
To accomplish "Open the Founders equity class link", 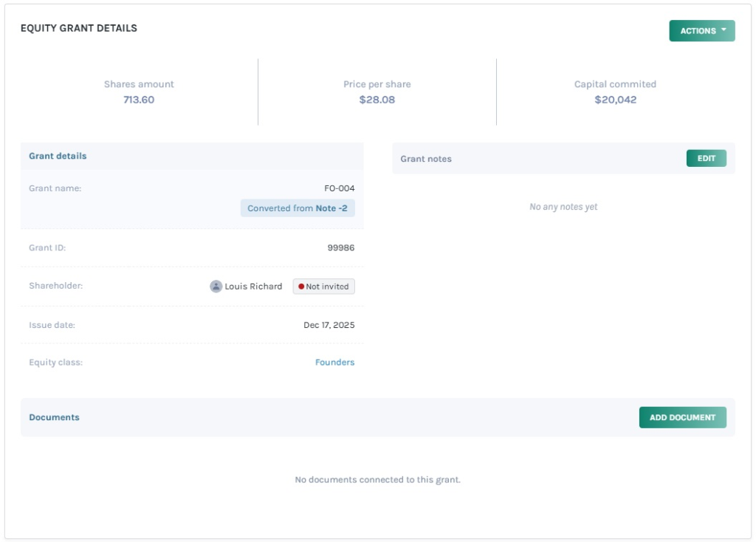I will (334, 363).
